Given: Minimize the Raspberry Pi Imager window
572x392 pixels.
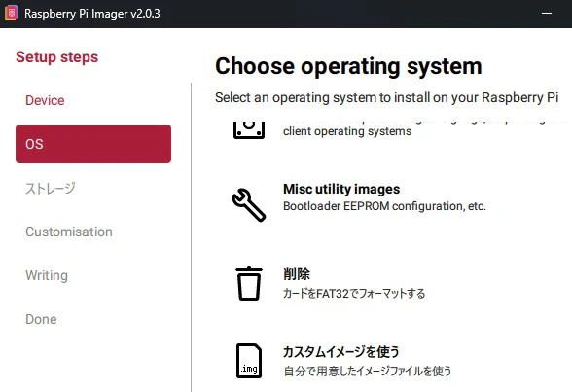Looking at the screenshot, I should (x=547, y=13).
